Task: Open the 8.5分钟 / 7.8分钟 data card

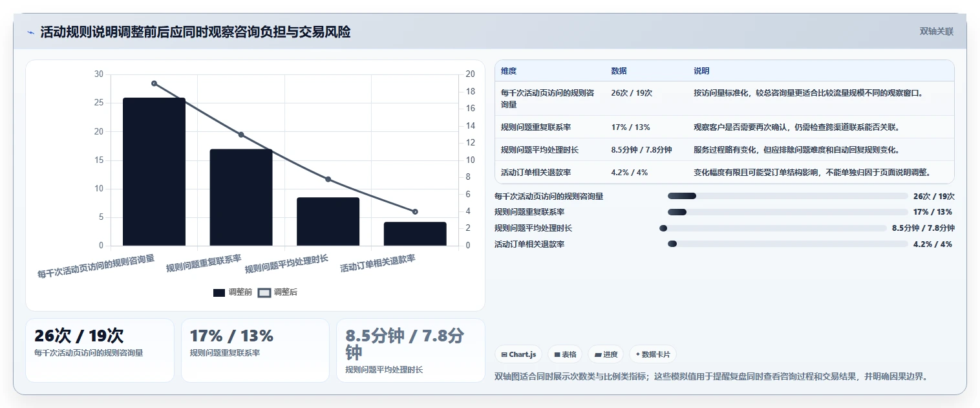Action: tap(410, 350)
